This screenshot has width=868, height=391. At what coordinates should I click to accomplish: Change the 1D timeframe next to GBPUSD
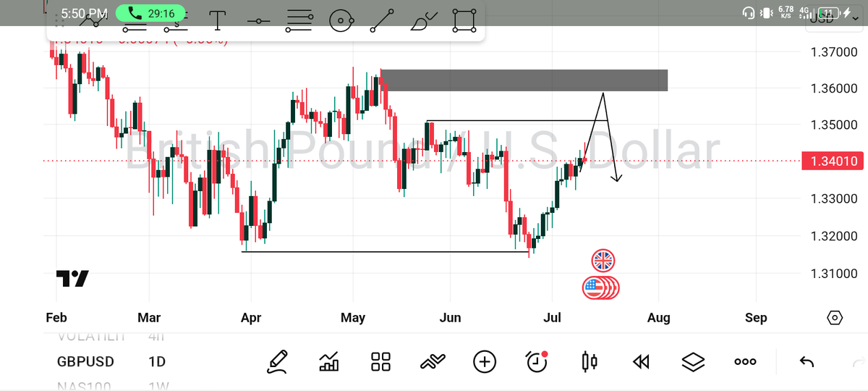point(157,361)
